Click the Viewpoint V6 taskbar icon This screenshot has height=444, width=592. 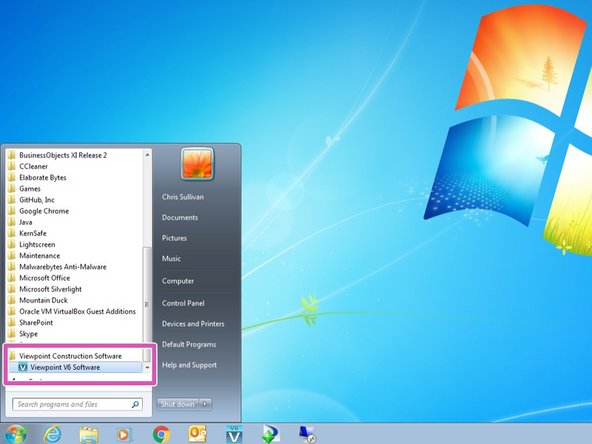click(234, 434)
